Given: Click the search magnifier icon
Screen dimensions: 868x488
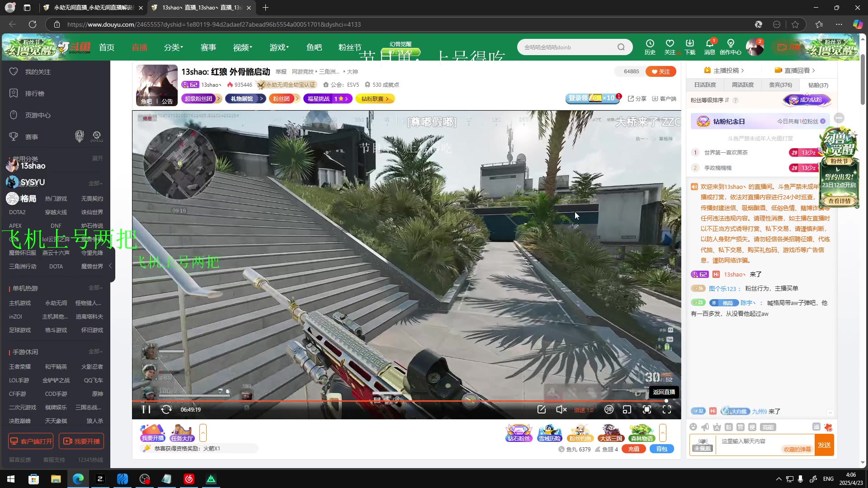Looking at the screenshot, I should pyautogui.click(x=621, y=47).
